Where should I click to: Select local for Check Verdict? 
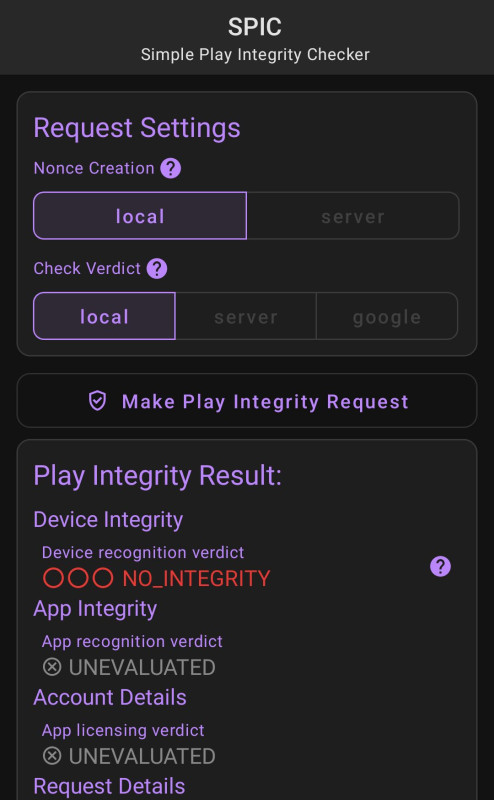point(104,316)
